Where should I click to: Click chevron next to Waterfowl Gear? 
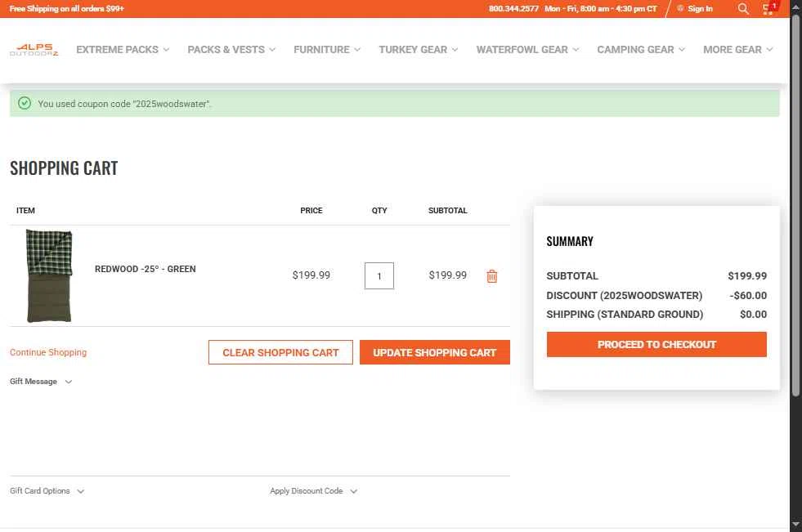(x=576, y=50)
